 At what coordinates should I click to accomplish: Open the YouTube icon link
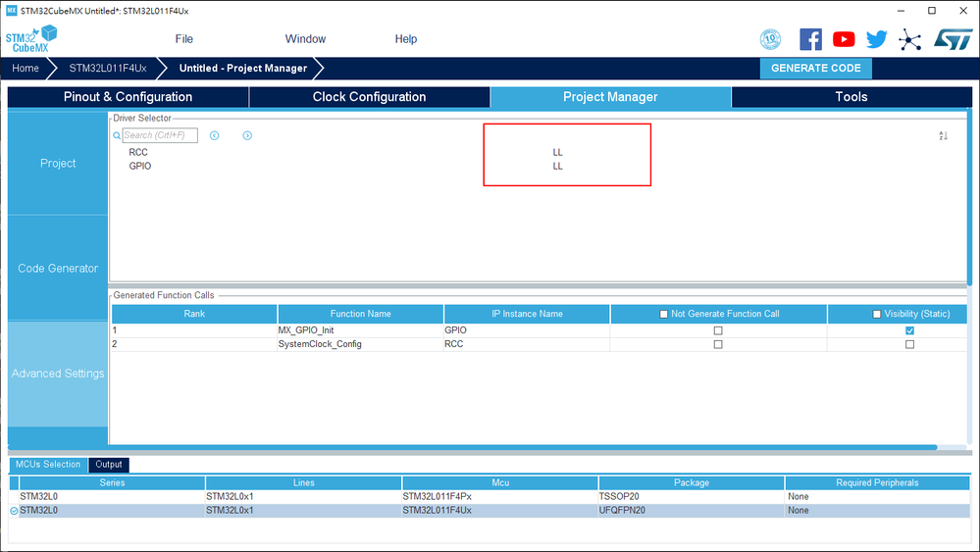[844, 39]
